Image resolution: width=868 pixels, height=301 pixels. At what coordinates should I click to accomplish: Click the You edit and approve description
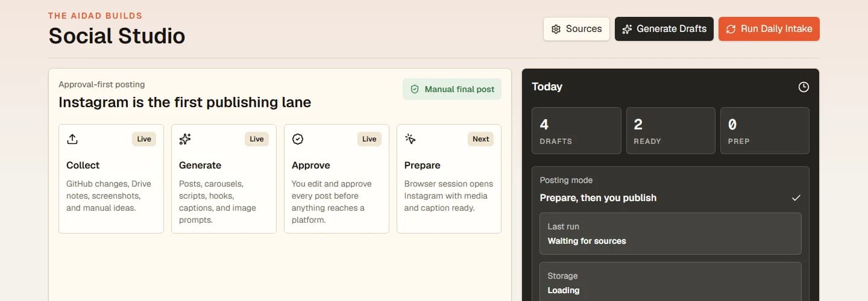coord(332,202)
